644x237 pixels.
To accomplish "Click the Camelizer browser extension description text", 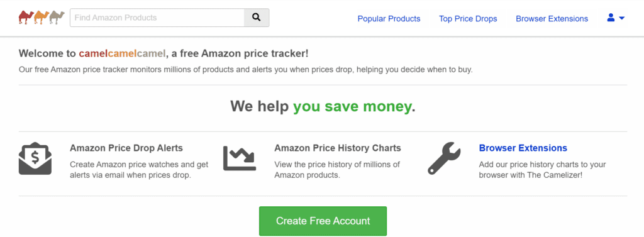I will [542, 170].
